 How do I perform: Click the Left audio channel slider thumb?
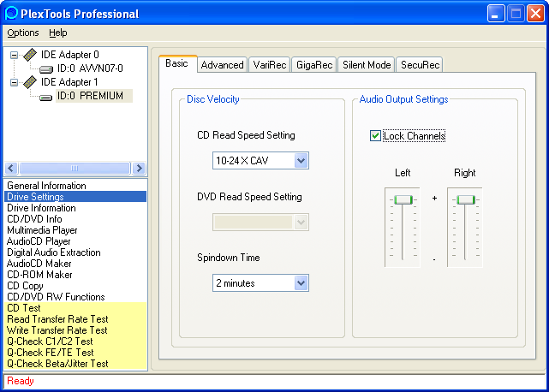pos(403,199)
